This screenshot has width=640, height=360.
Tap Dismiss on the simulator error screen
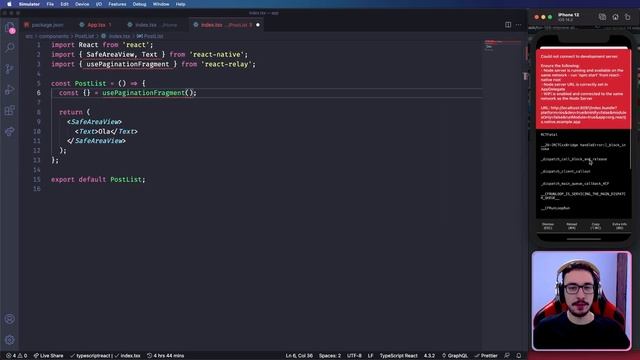click(548, 226)
